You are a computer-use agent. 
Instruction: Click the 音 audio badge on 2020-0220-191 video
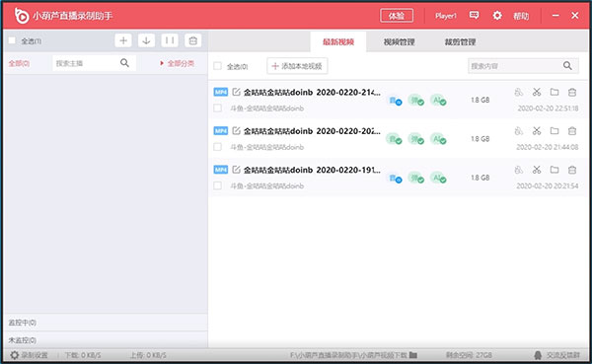(x=395, y=178)
